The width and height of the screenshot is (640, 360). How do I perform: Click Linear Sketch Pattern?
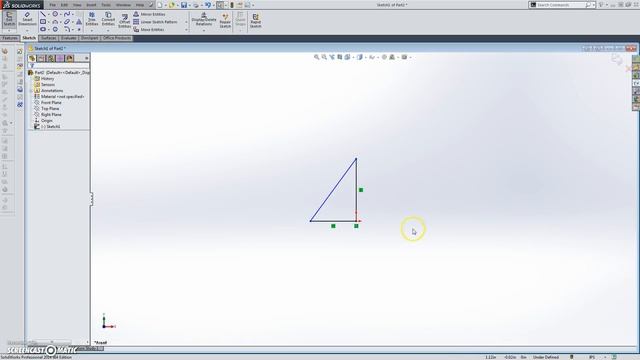pos(156,22)
